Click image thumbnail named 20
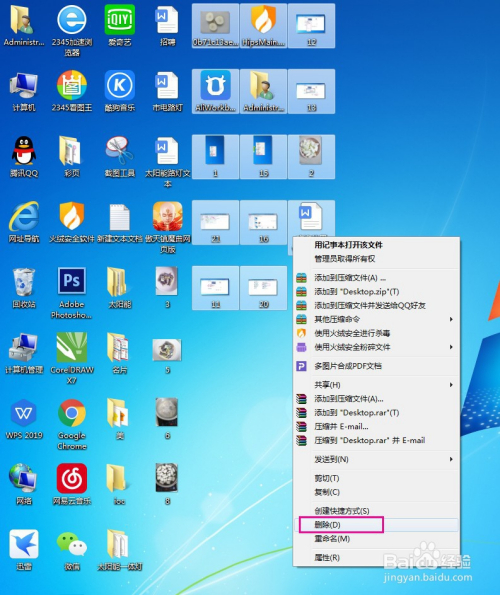This screenshot has width=500, height=595. pyautogui.click(x=263, y=287)
